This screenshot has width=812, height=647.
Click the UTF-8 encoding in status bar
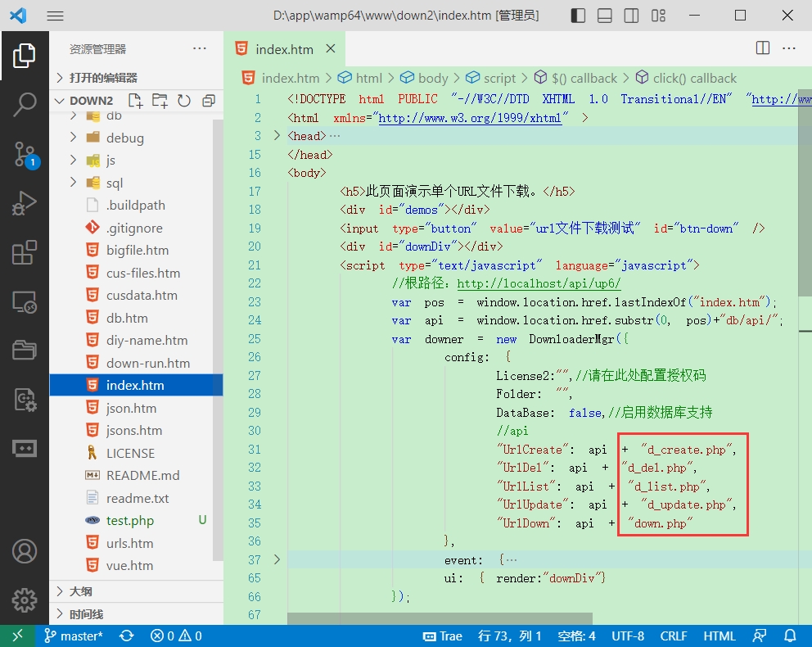click(628, 636)
